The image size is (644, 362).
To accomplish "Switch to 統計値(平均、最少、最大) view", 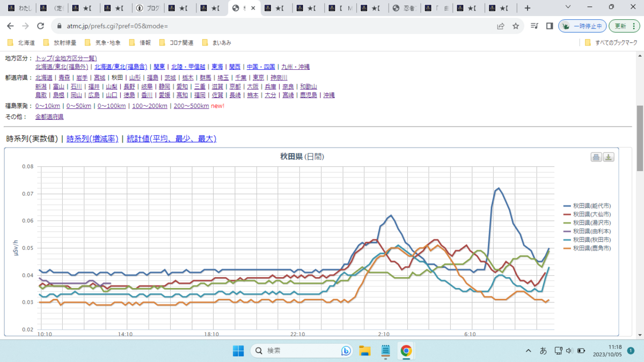I will click(x=171, y=139).
